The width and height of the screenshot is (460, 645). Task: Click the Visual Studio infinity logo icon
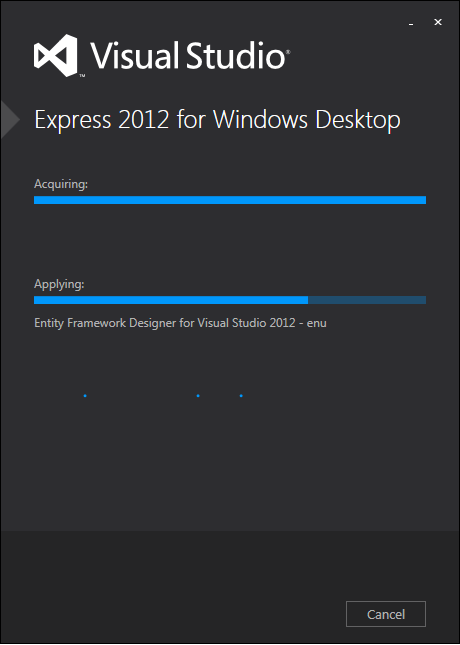point(56,56)
